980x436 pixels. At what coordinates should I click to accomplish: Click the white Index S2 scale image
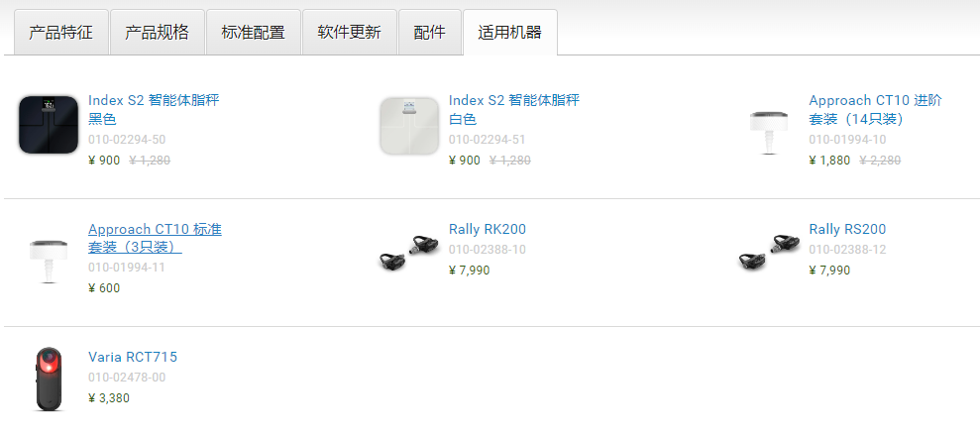point(409,125)
